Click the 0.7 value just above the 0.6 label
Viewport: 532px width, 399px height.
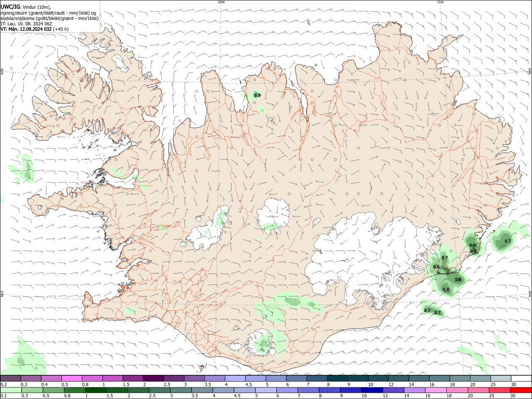[x=445, y=258]
